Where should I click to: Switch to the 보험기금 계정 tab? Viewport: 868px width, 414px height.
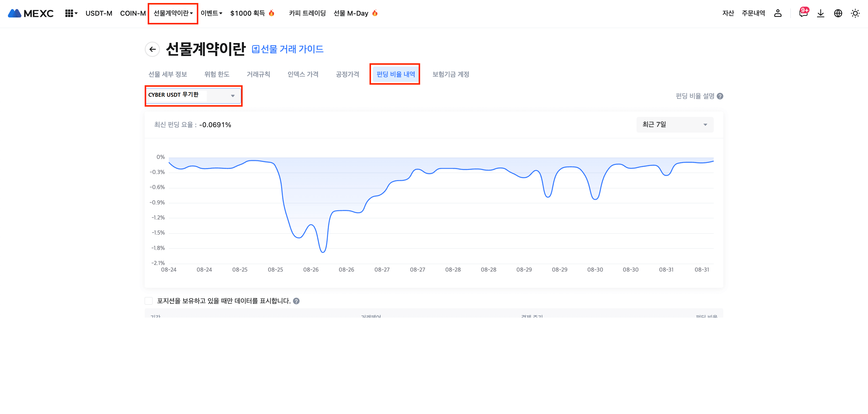coord(451,74)
